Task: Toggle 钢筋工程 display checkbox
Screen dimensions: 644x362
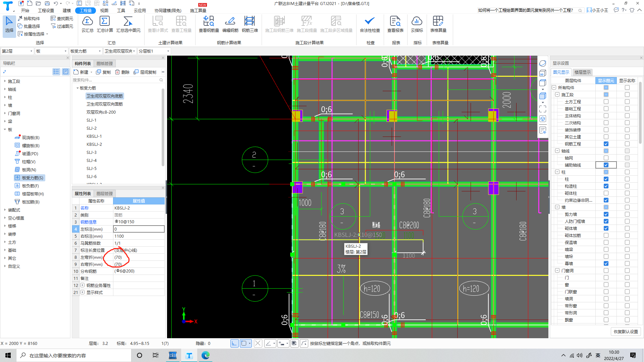Action: 606,144
